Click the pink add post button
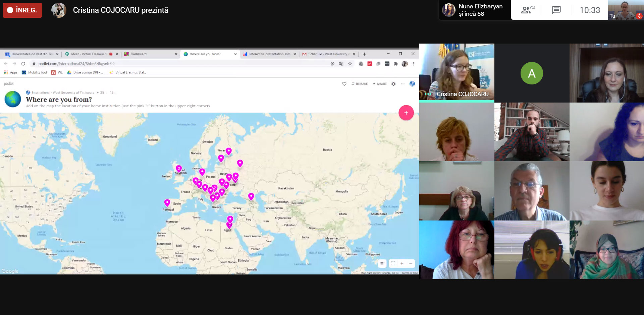Image resolution: width=644 pixels, height=315 pixels. pyautogui.click(x=406, y=113)
